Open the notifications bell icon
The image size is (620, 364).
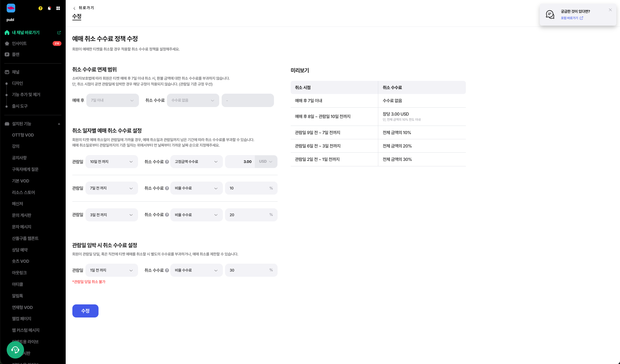[x=49, y=8]
